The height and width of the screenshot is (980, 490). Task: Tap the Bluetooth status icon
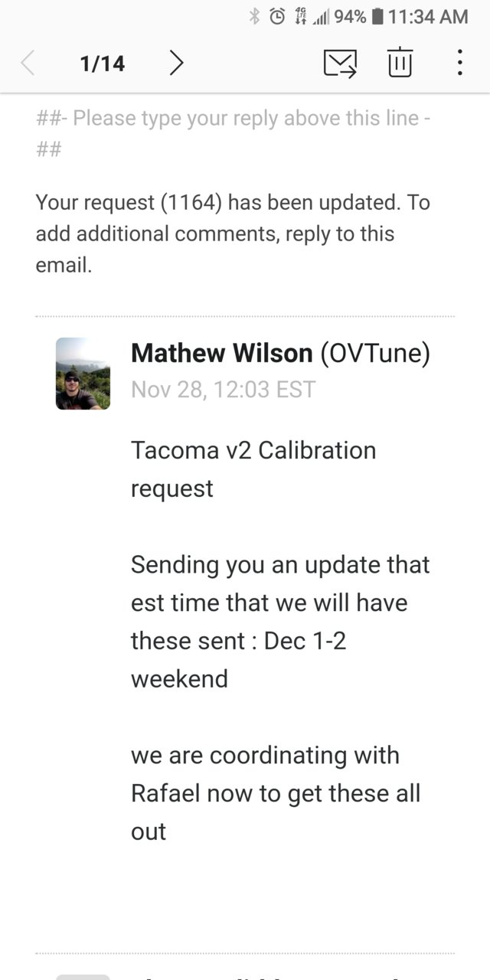255,16
